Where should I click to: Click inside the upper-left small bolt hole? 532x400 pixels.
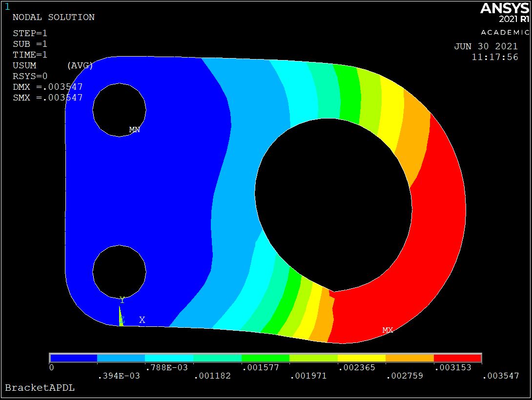click(119, 110)
